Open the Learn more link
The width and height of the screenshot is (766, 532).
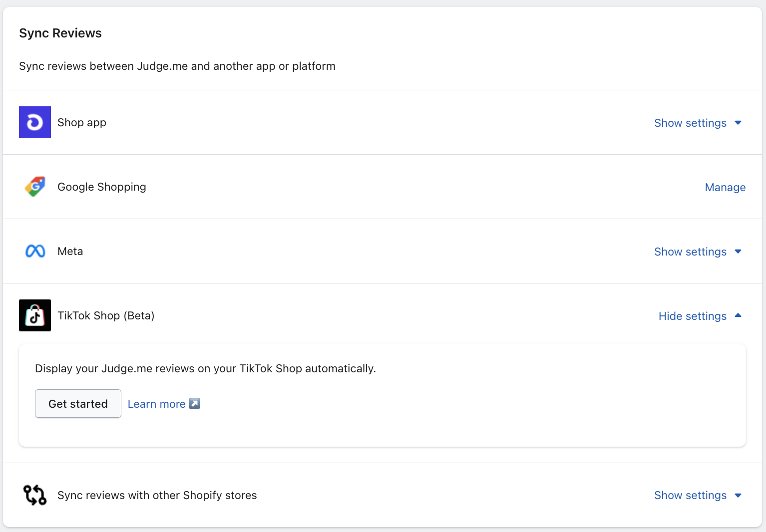tap(156, 404)
